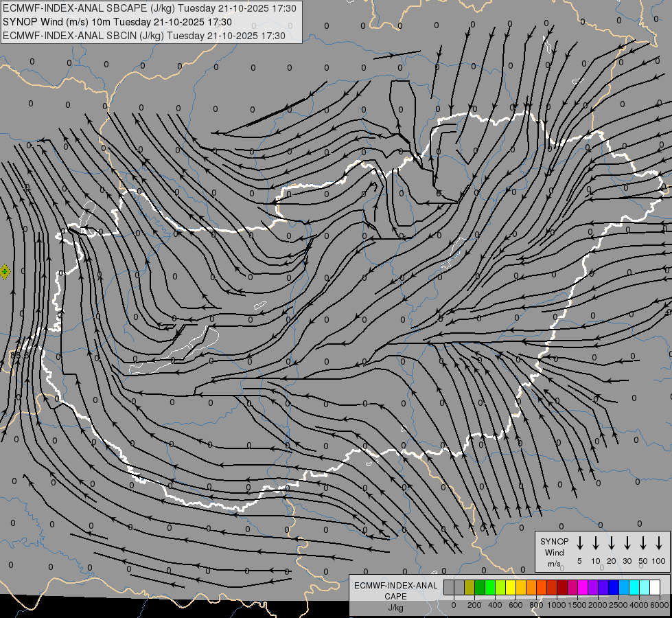Select the pure blue CAPE legend swatch
The height and width of the screenshot is (618, 672).
(614, 587)
